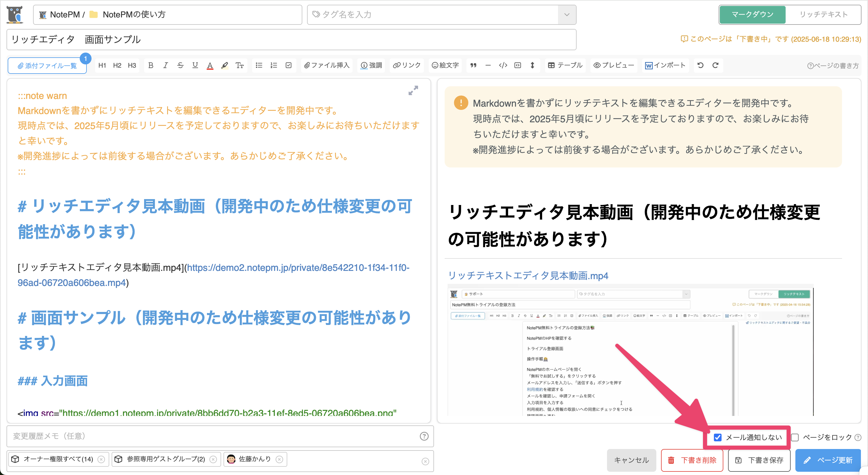Apply underline formatting

195,65
